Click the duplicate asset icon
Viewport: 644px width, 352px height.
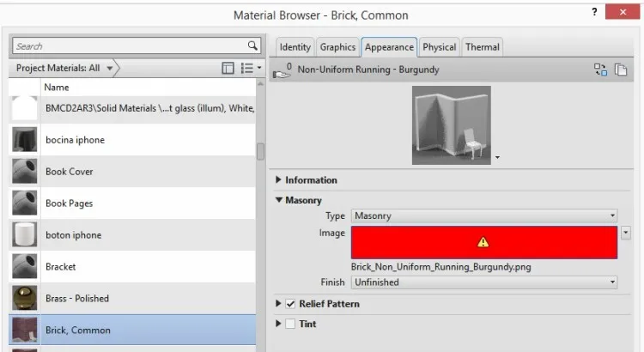pyautogui.click(x=621, y=70)
